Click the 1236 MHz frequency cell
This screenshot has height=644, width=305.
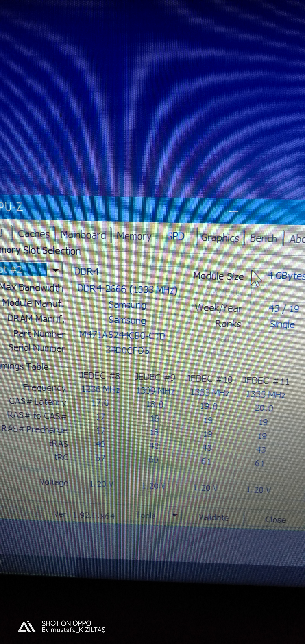[x=100, y=389]
